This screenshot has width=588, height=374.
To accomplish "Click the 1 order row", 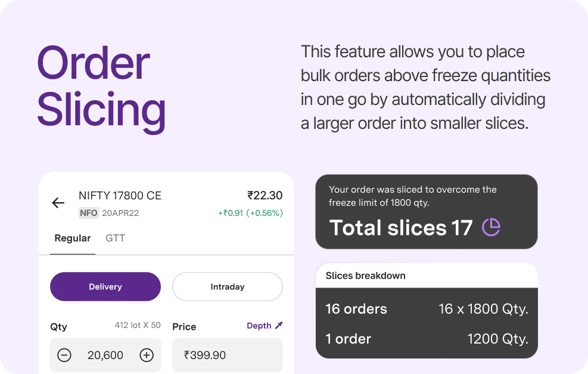I will [x=427, y=339].
